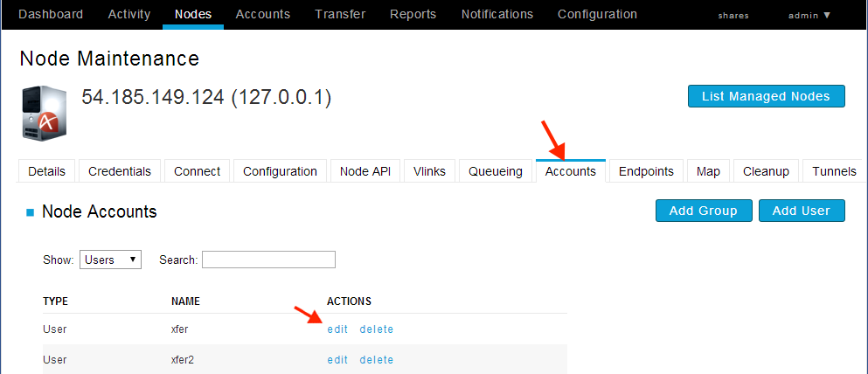Click the ACTIONS column header
Screen dimensions: 868x374
point(350,301)
